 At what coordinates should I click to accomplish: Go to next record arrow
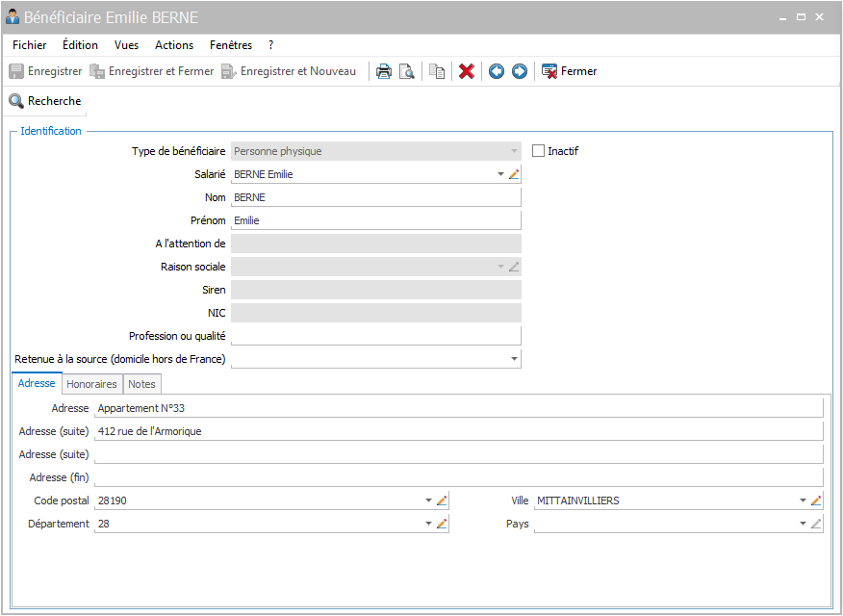520,71
